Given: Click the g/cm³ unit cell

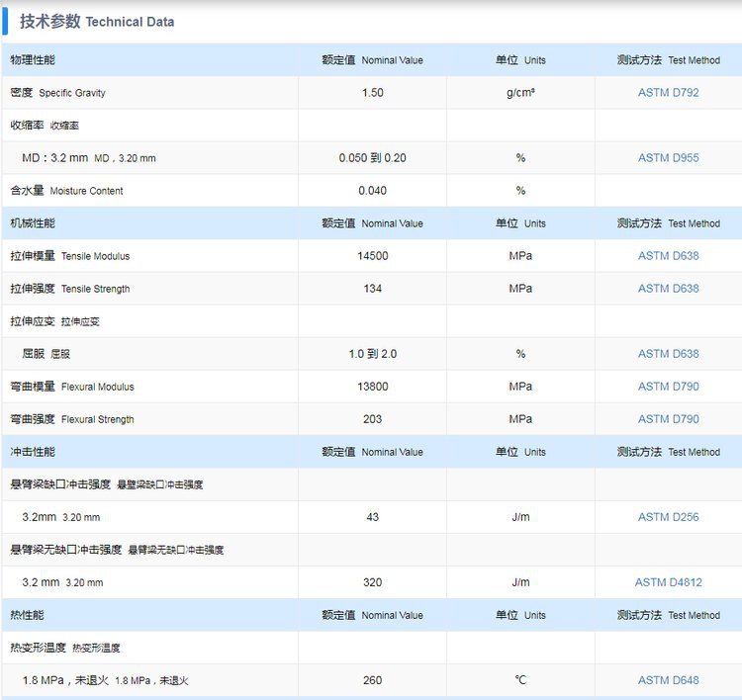Looking at the screenshot, I should (520, 93).
